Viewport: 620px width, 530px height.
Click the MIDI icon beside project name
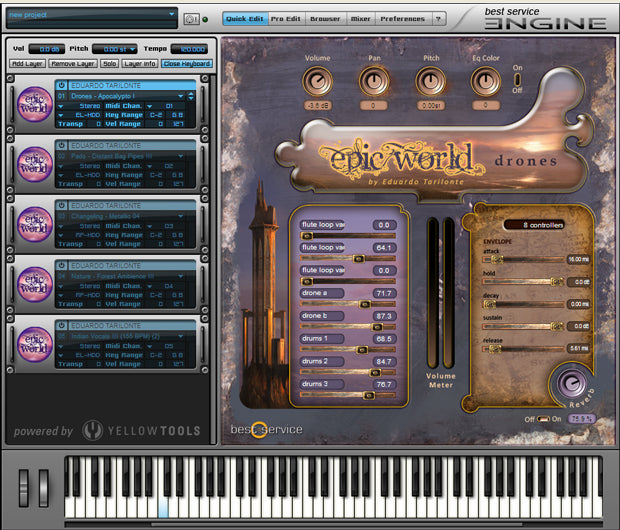pos(191,18)
